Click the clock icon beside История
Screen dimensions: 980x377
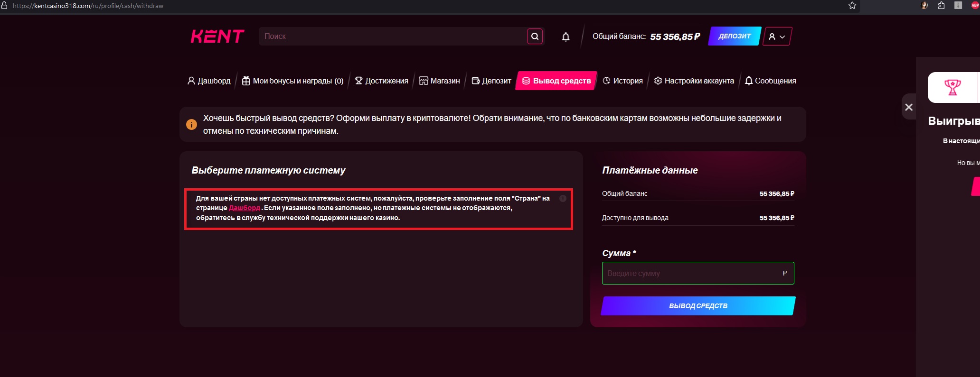pyautogui.click(x=606, y=81)
